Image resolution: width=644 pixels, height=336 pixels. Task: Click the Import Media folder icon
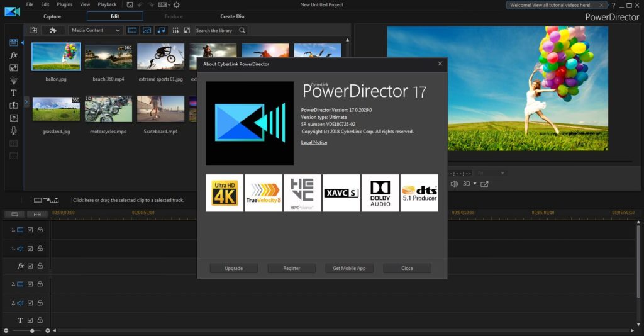click(34, 30)
